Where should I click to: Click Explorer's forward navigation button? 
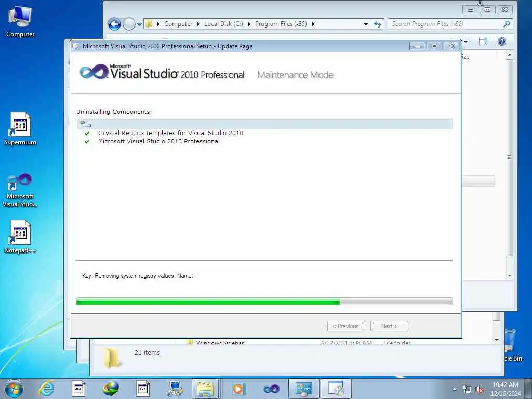129,24
